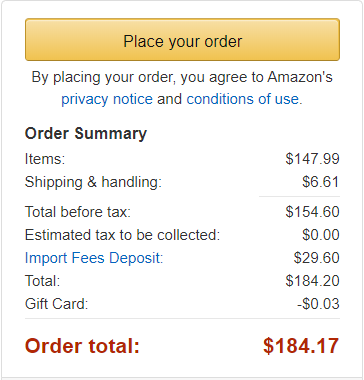This screenshot has width=364, height=380.
Task: Select the $184.20 total amount
Action: [x=312, y=281]
